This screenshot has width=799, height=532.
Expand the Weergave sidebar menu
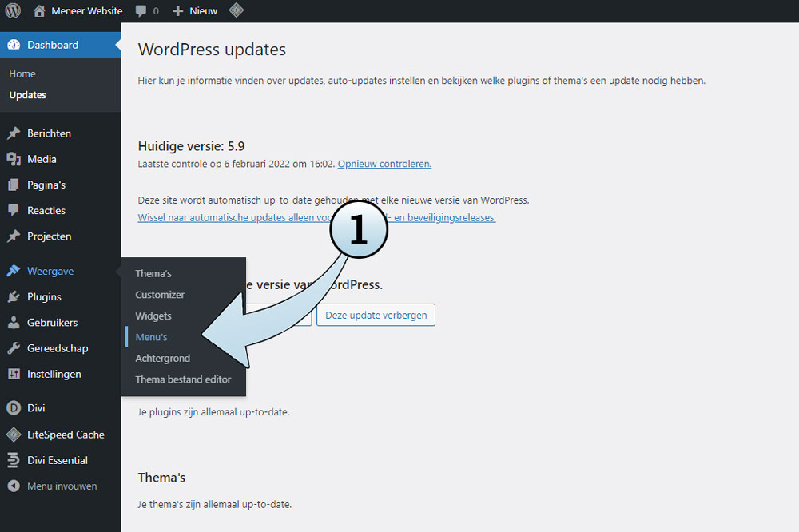50,272
